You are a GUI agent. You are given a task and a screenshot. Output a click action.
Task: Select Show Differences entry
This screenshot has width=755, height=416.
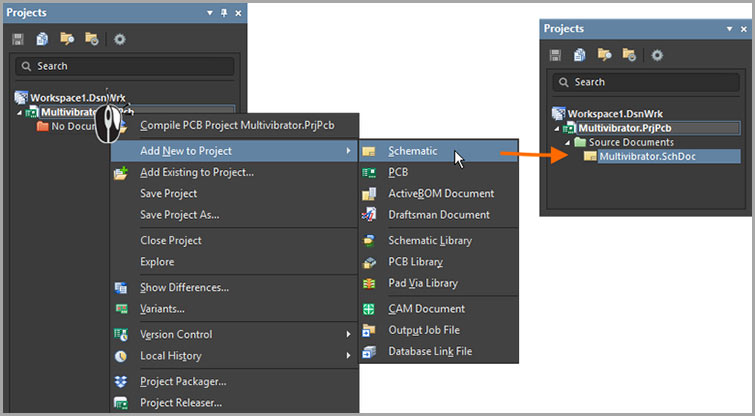tap(235, 288)
